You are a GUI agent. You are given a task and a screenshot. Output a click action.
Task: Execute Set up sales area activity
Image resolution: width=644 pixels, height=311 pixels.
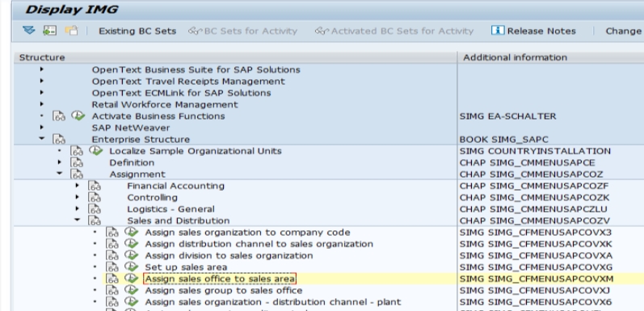click(132, 267)
